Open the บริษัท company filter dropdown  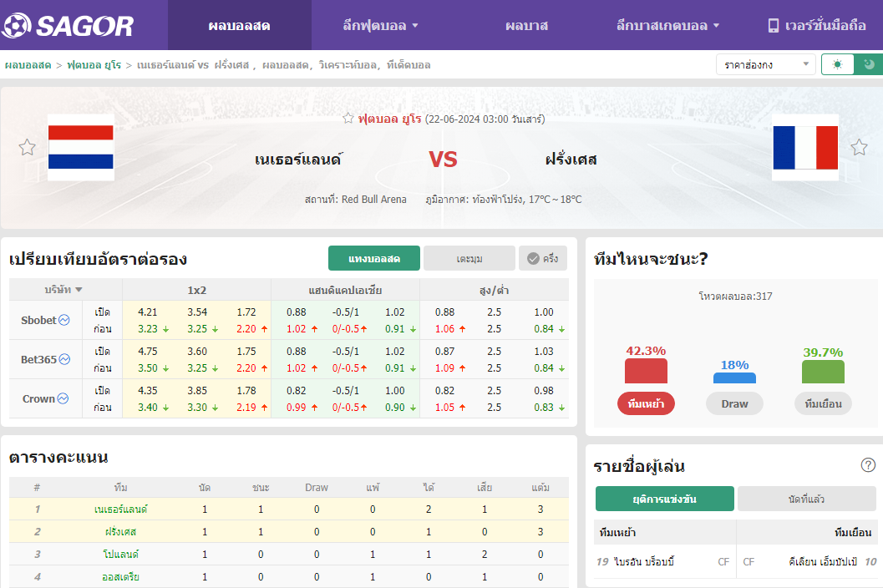coord(63,290)
